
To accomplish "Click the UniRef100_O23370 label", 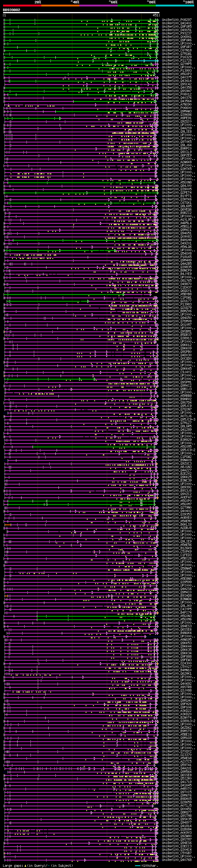I will (177, 755).
